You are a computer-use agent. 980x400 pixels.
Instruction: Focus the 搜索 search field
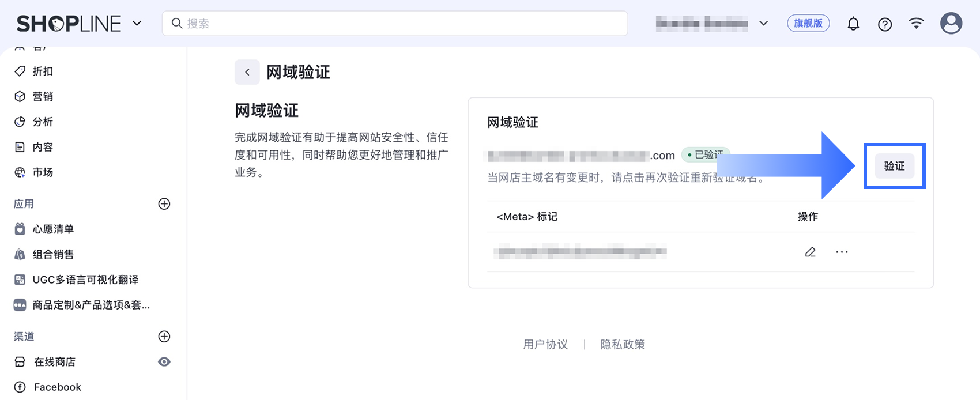coord(395,24)
